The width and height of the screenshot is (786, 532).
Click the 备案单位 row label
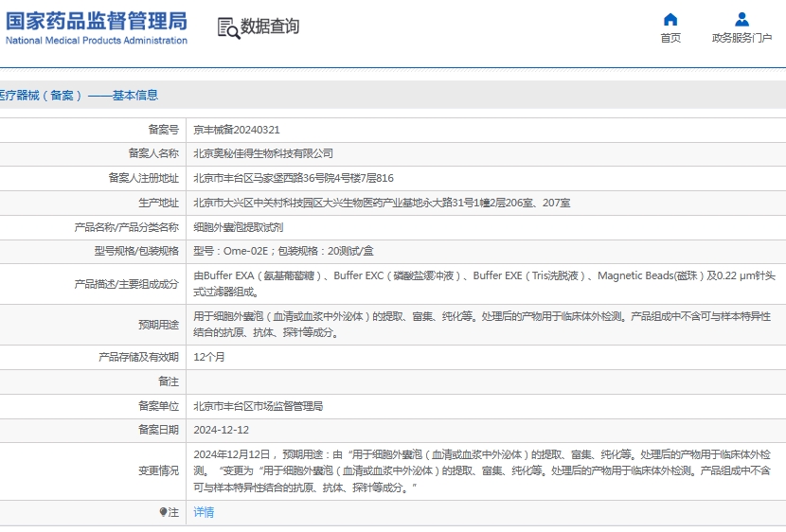[x=158, y=406]
